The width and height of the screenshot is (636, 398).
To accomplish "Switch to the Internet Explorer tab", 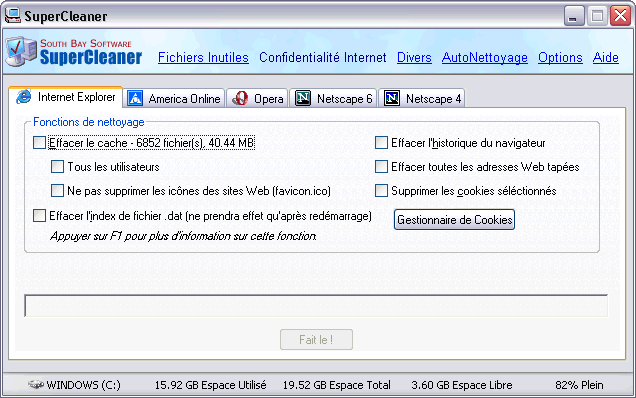I will 66,97.
